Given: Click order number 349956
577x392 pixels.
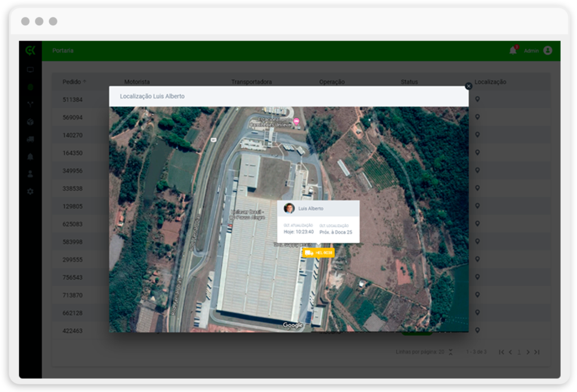Looking at the screenshot, I should [73, 171].
